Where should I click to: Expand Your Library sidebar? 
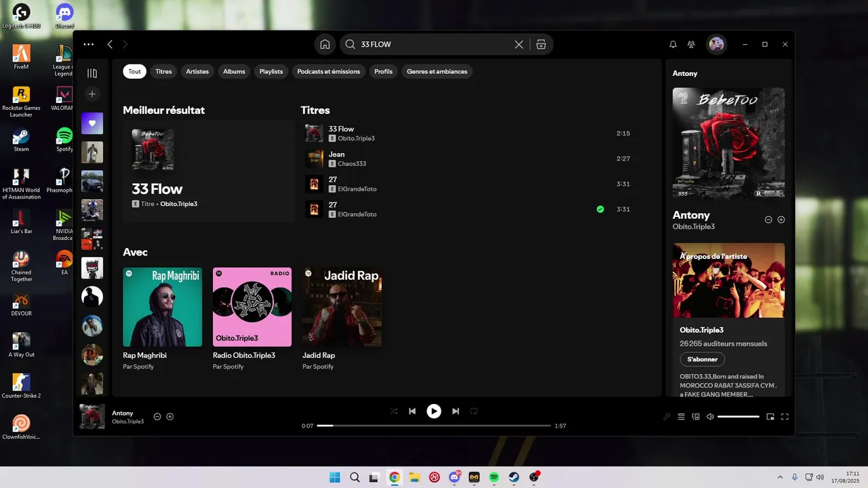(92, 73)
